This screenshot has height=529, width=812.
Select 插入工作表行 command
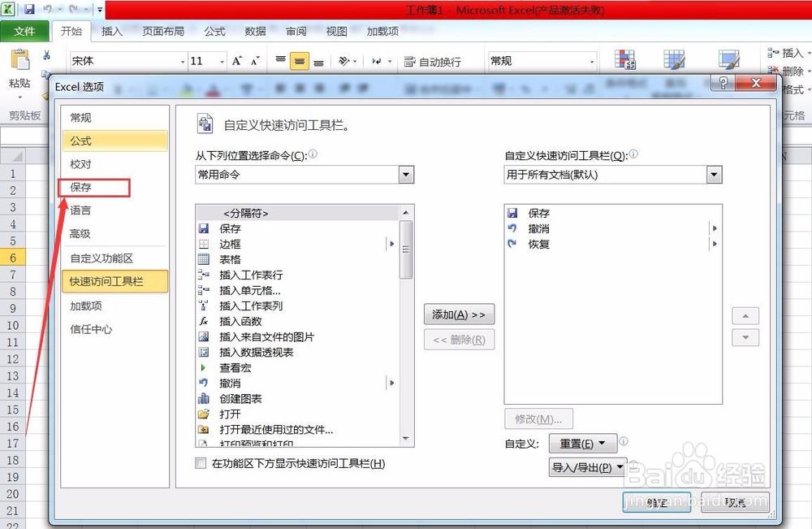click(297, 275)
